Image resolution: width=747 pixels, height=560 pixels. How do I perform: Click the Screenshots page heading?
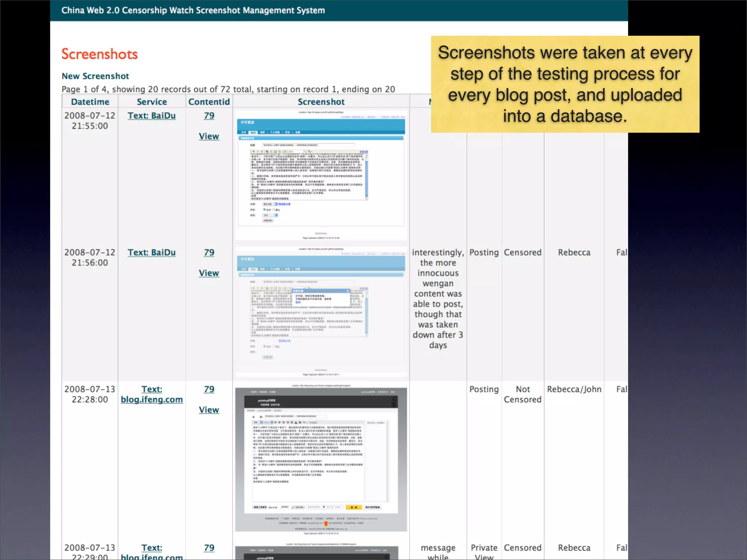click(x=100, y=54)
